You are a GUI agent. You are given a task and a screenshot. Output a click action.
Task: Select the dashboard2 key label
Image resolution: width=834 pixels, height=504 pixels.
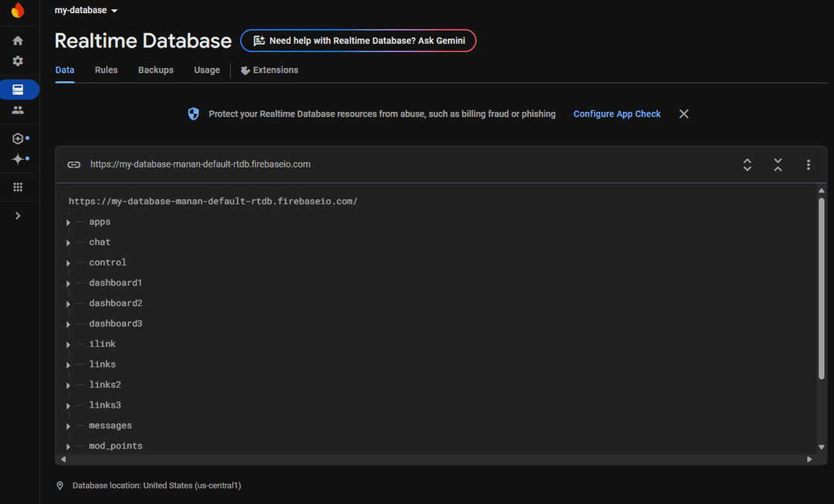(115, 303)
